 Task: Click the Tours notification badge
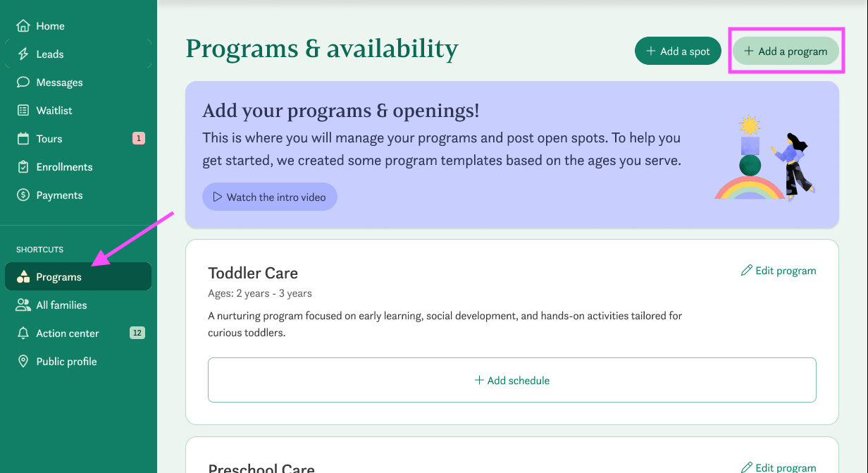click(138, 139)
